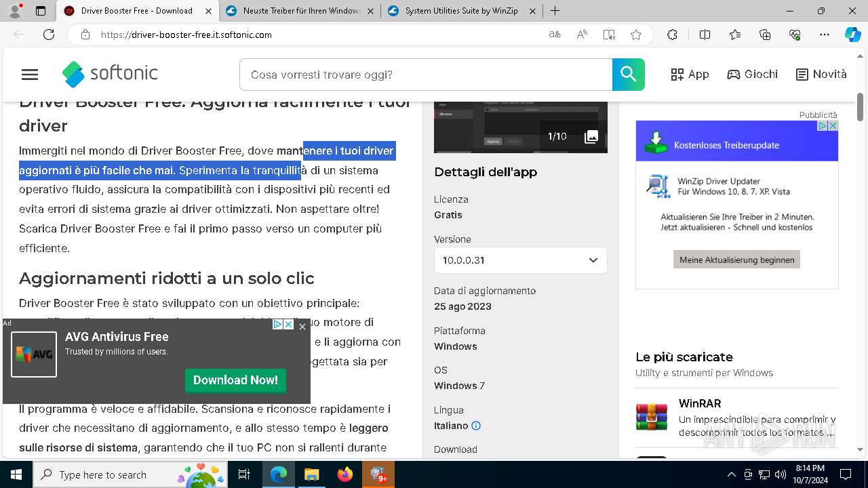Click the AVG logo in the ad

click(x=34, y=354)
